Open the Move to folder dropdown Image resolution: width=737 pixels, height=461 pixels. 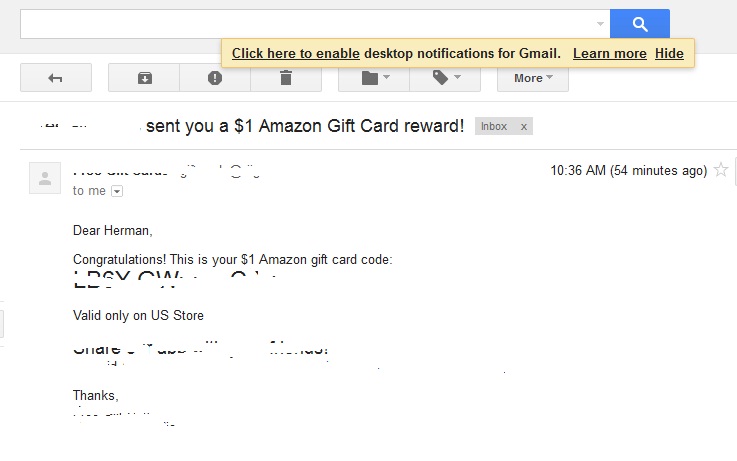(374, 78)
